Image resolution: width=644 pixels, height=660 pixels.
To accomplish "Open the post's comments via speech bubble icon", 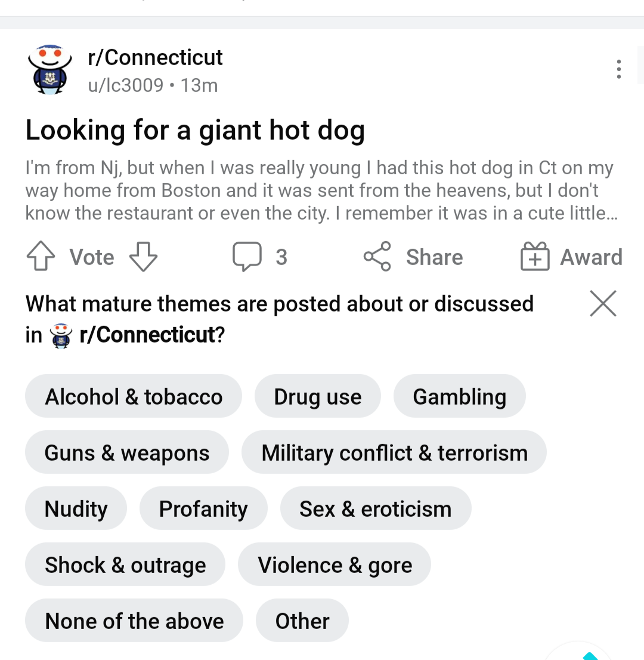I will point(247,257).
